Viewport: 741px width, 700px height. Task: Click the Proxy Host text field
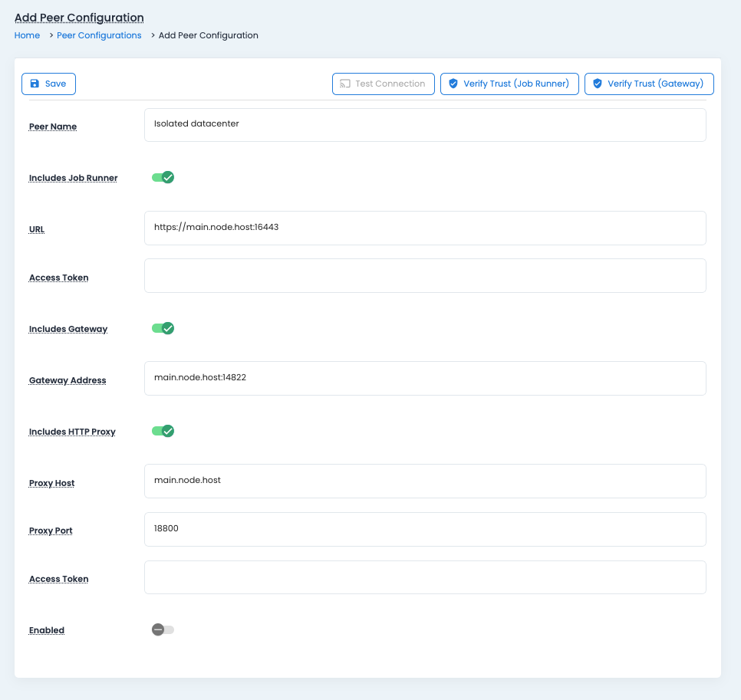tap(424, 481)
